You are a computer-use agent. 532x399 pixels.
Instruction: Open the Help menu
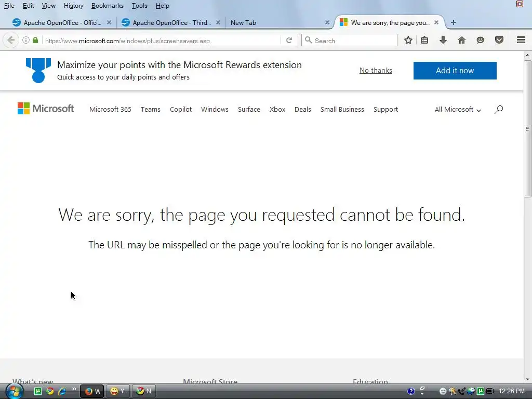162,6
